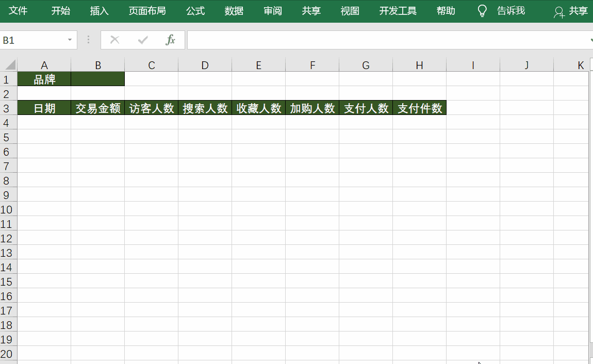This screenshot has width=593, height=364.
Task: Click the lightbulb 告诉我 search icon
Action: (482, 11)
